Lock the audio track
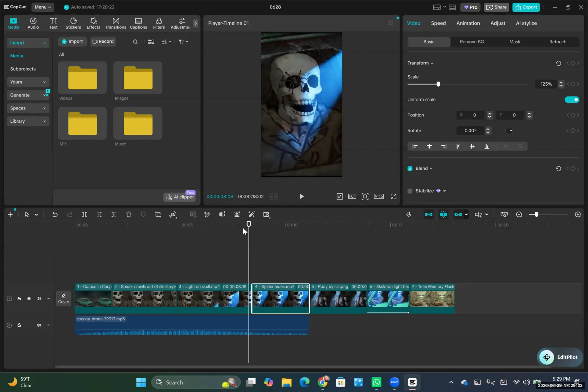This screenshot has width=588, height=392. tap(19, 325)
